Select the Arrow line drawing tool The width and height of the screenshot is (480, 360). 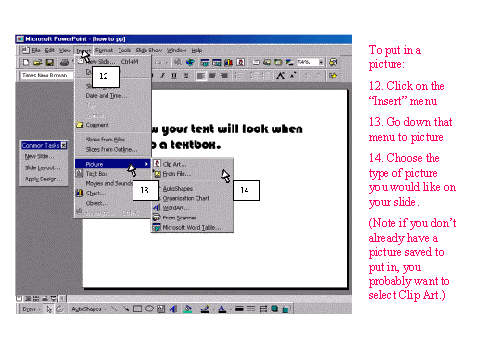tap(126, 309)
